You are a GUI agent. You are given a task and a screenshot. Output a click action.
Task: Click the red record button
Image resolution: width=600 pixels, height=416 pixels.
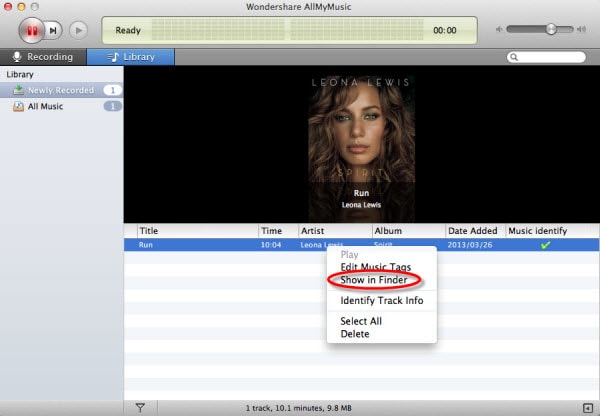click(x=32, y=30)
